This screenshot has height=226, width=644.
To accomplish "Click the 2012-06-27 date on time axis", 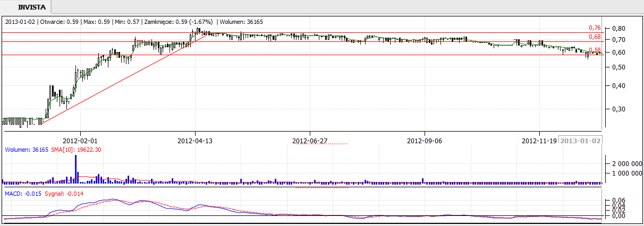I will (x=310, y=141).
